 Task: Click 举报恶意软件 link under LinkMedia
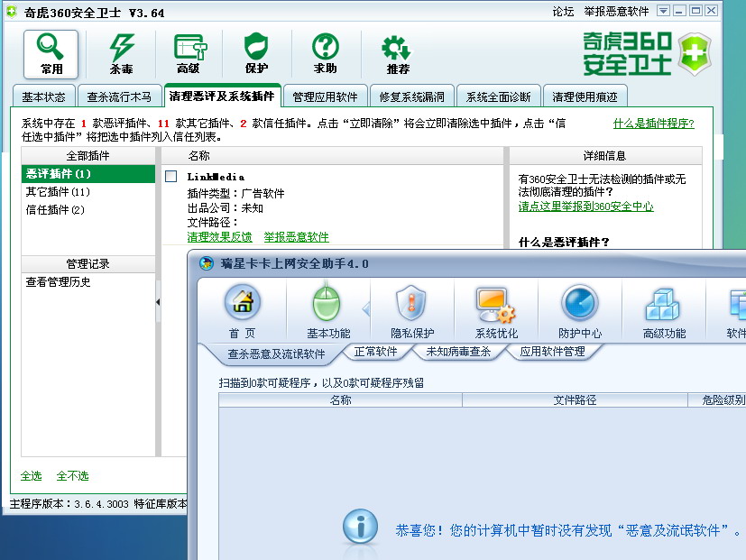coord(297,237)
